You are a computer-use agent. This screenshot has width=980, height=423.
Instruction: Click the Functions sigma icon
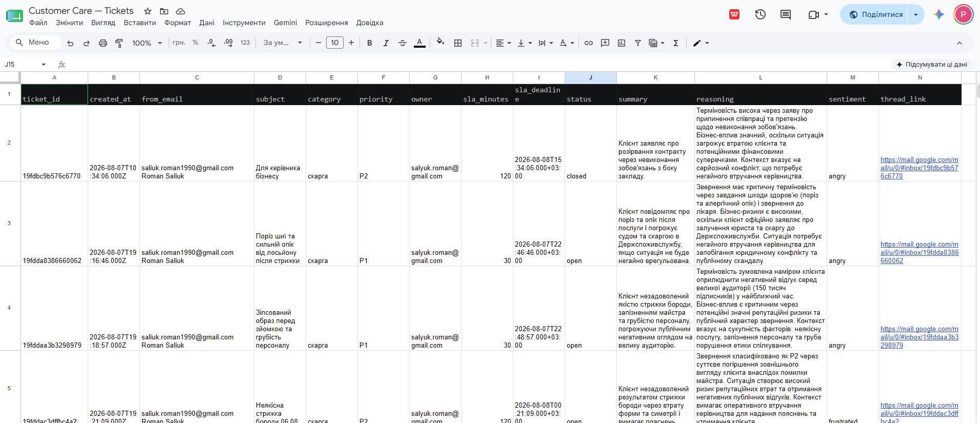[676, 43]
